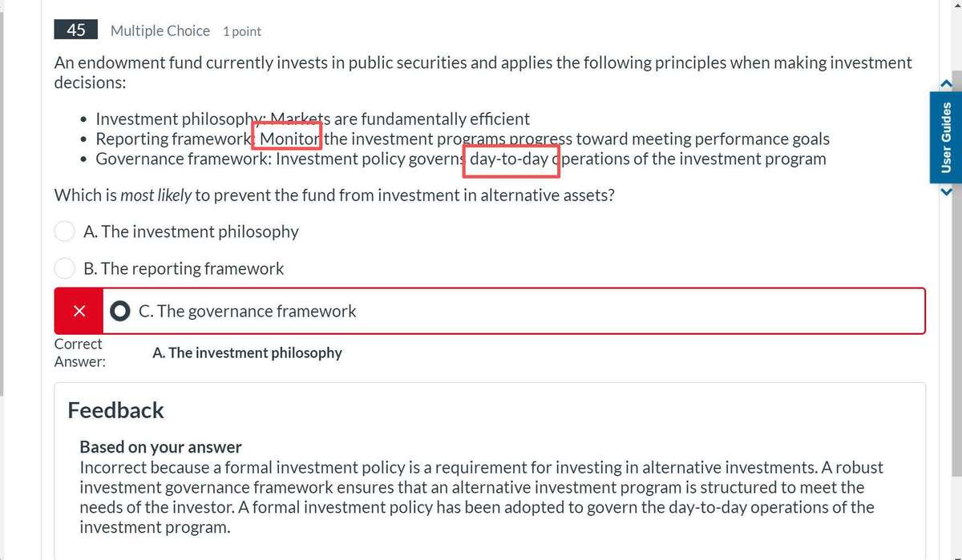Click the highlighted phrase "day-to-day"
This screenshot has height=560, width=962.
(509, 159)
